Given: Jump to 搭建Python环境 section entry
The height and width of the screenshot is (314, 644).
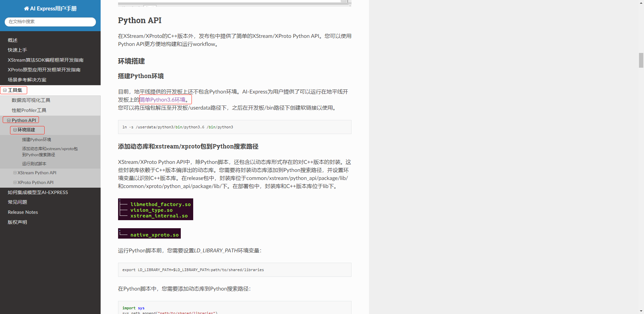Looking at the screenshot, I should click(x=37, y=140).
